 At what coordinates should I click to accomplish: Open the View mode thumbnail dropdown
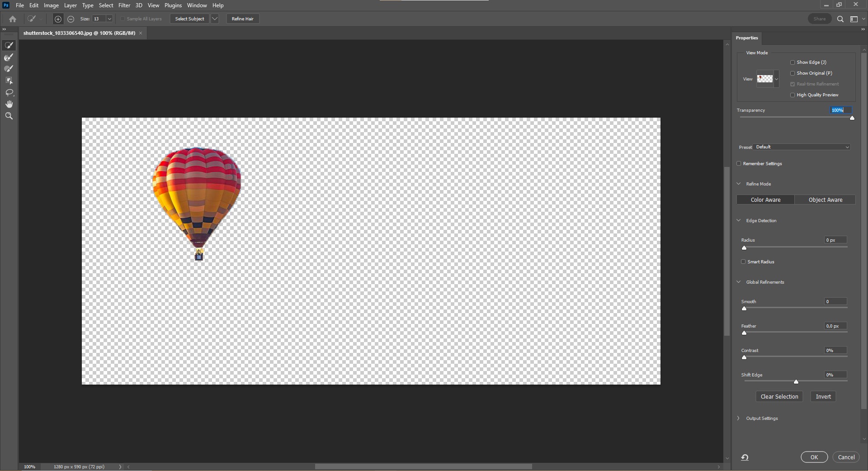pos(776,79)
